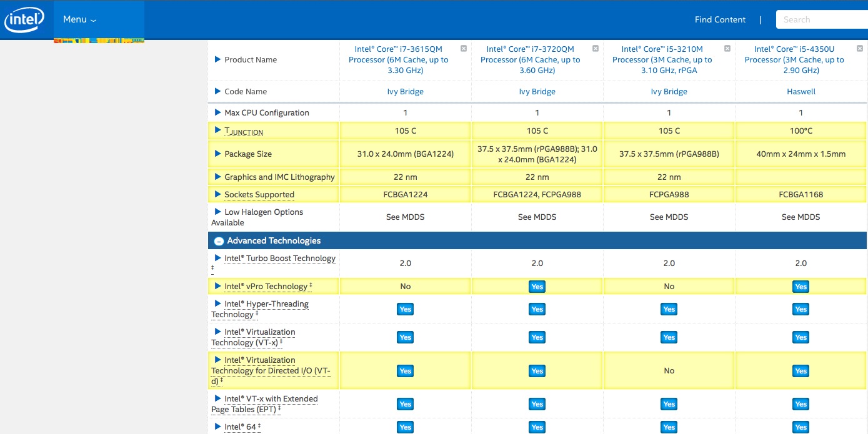Remove Core i7-3720QM column with its X icon

(x=596, y=48)
